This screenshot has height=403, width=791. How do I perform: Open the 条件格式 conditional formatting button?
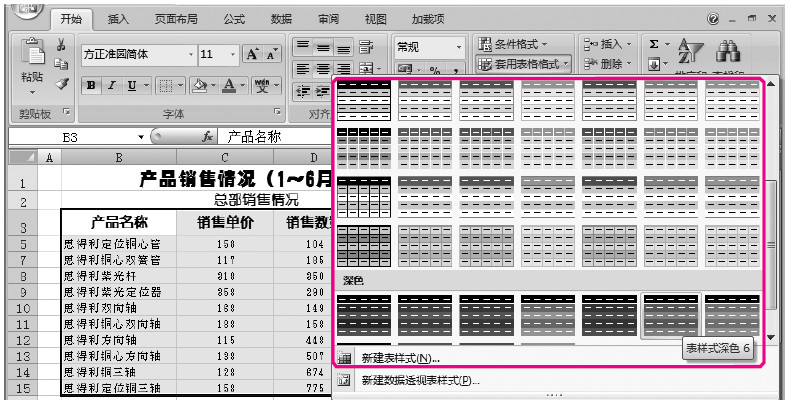click(513, 44)
